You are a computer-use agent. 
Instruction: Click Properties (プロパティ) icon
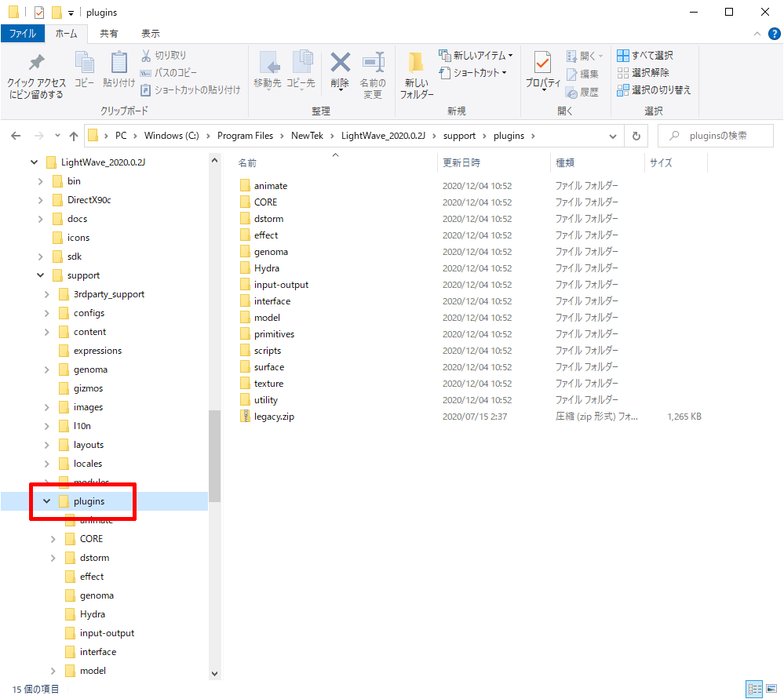[x=542, y=64]
